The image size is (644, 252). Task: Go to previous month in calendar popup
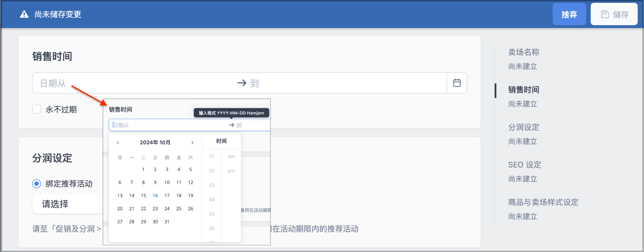(118, 143)
